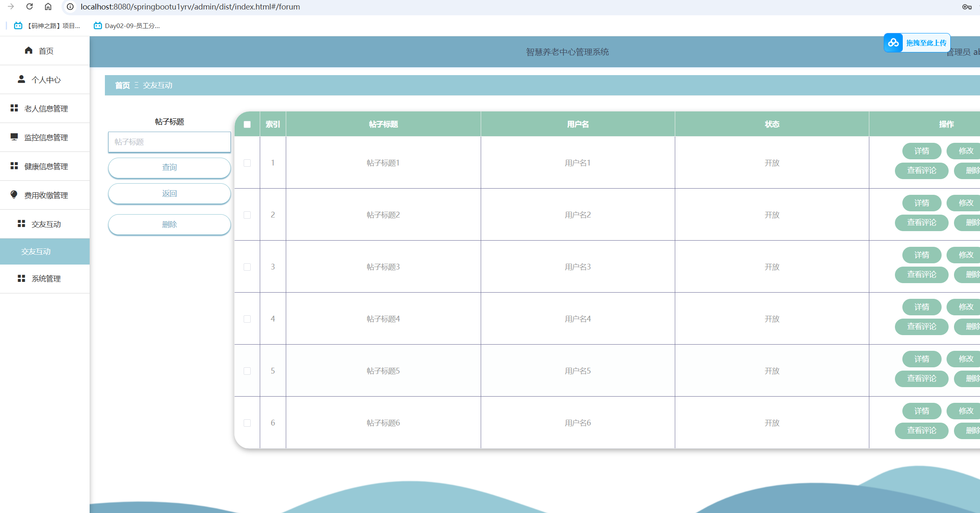Click the 拖拽至此上传 upload button
Viewport: 980px width, 513px height.
[x=917, y=43]
